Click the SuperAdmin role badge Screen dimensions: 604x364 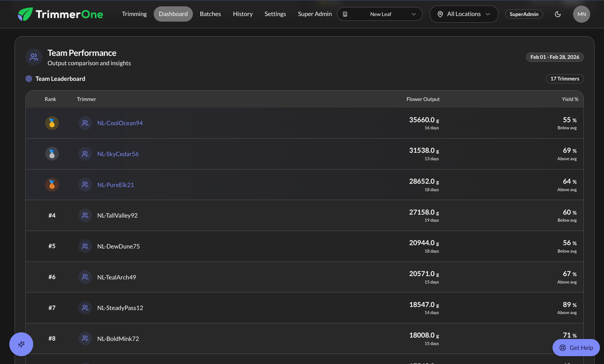524,14
